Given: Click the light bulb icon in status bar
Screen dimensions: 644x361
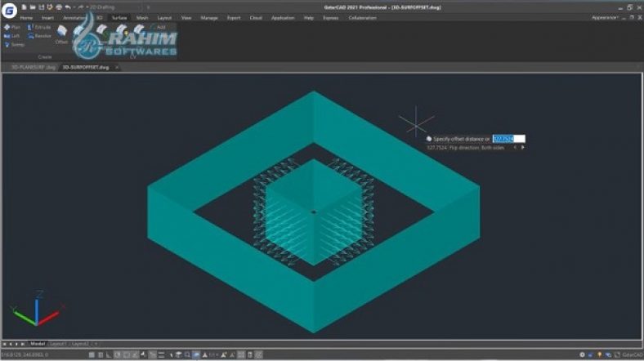Looking at the screenshot, I should coord(600,354).
